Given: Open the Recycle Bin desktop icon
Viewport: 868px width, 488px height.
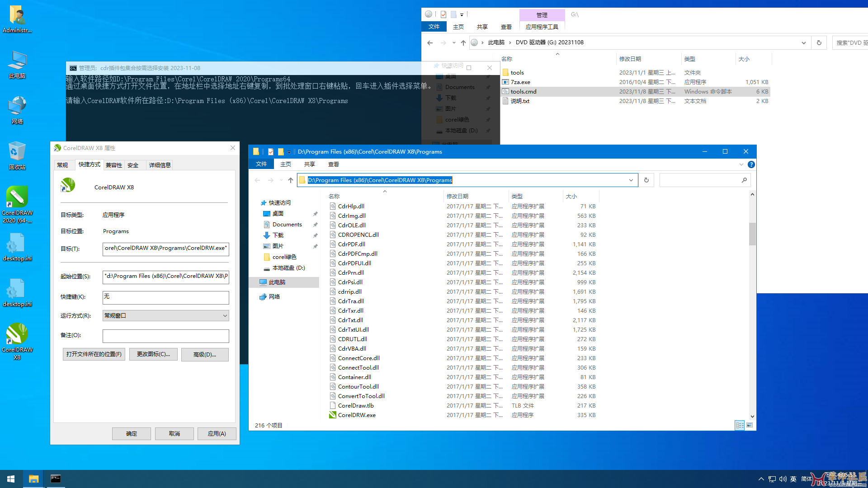Looking at the screenshot, I should click(17, 155).
